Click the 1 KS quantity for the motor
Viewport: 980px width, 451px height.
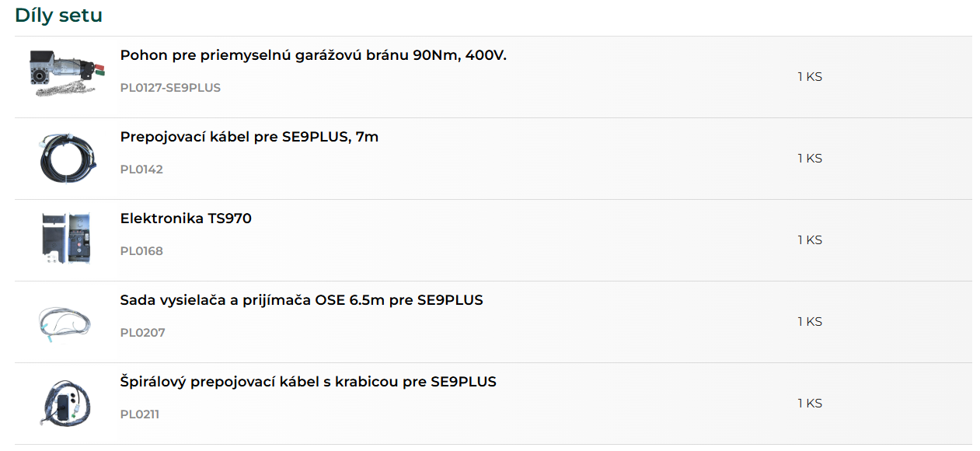(810, 77)
